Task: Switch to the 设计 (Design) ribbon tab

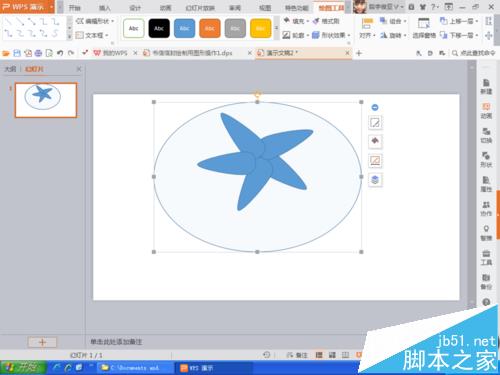Action: pos(135,8)
